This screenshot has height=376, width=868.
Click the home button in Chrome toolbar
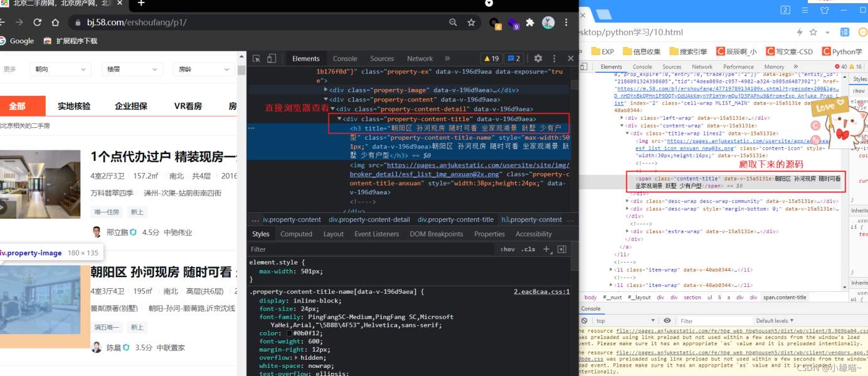55,23
